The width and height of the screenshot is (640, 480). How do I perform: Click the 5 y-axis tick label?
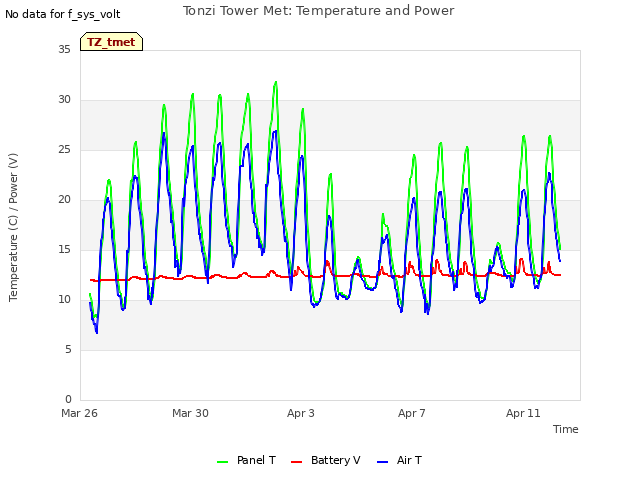point(68,349)
